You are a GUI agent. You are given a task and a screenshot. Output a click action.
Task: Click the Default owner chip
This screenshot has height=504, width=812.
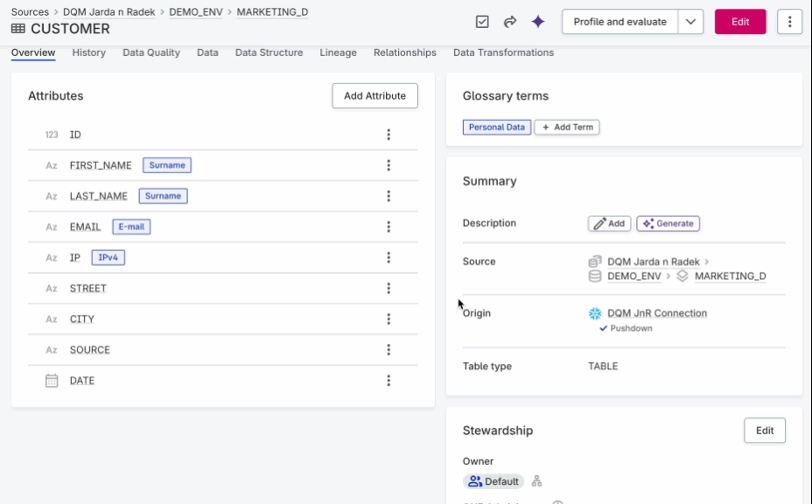pos(493,481)
